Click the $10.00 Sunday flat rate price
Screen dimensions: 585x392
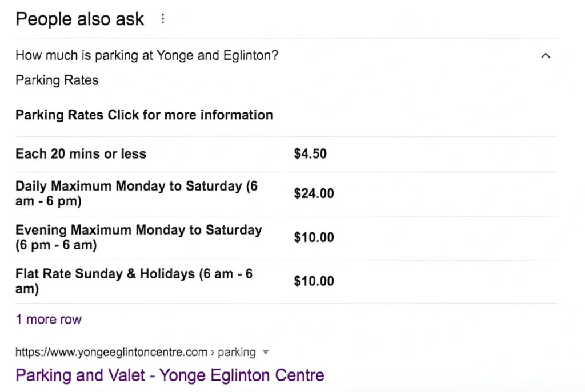pyautogui.click(x=314, y=281)
